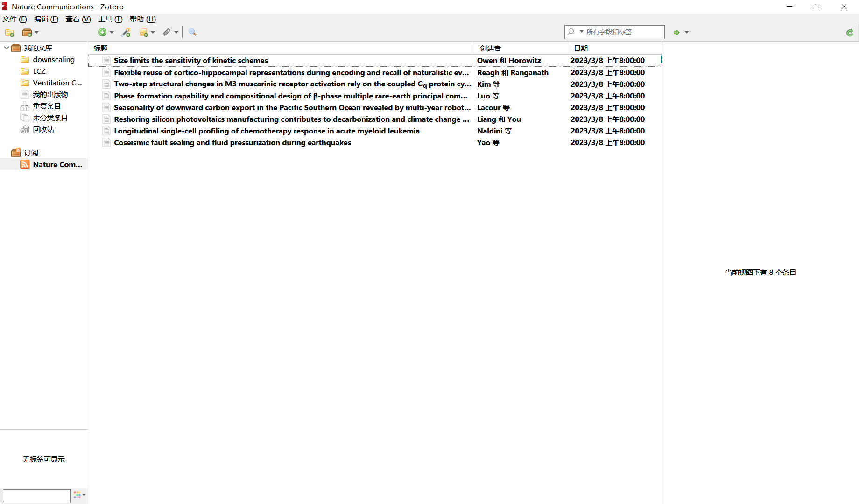This screenshot has height=504, width=859.
Task: Click creator cell "Naldini 等"
Action: coord(494,131)
